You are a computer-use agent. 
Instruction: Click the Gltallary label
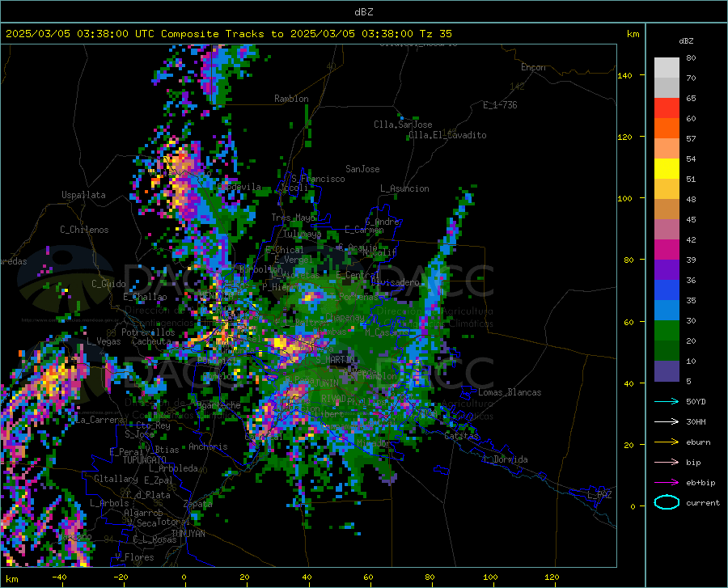coord(116,479)
